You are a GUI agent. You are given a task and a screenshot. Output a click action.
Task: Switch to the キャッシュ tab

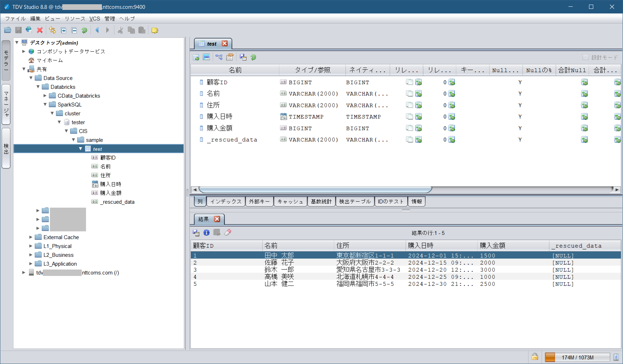click(290, 202)
